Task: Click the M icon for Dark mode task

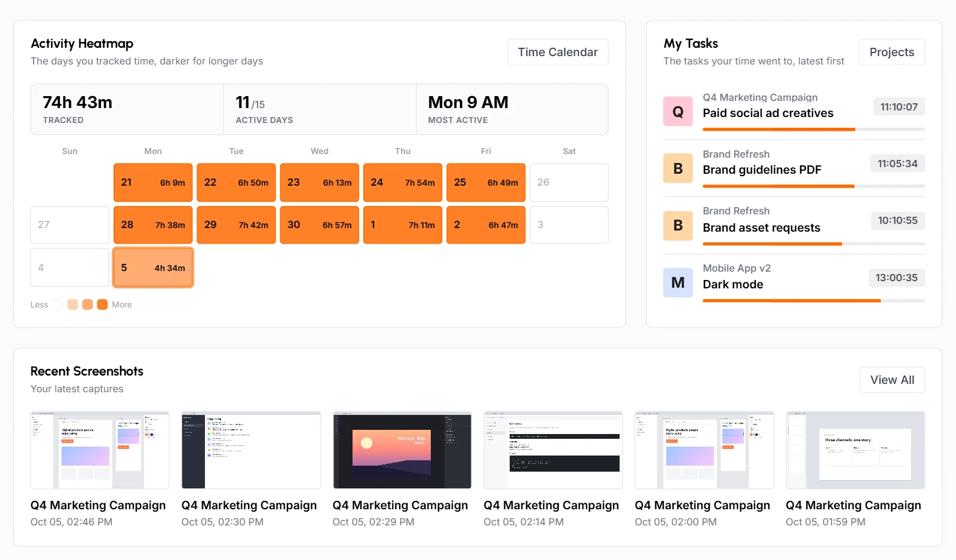Action: pyautogui.click(x=678, y=282)
